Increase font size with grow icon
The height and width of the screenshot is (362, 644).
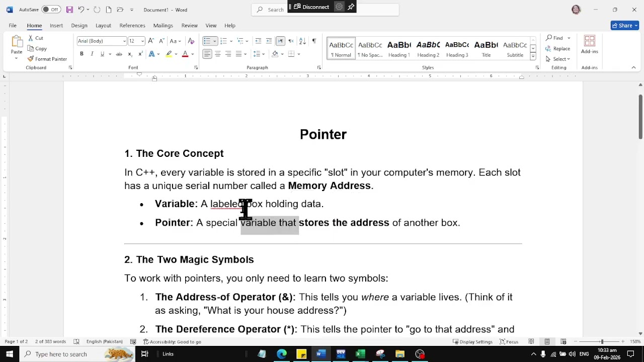(151, 41)
